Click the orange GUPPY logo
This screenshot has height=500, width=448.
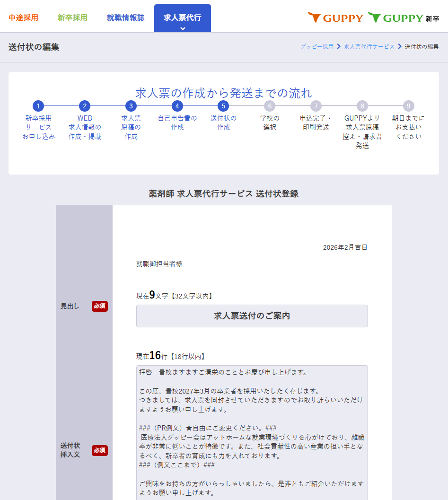click(x=335, y=18)
